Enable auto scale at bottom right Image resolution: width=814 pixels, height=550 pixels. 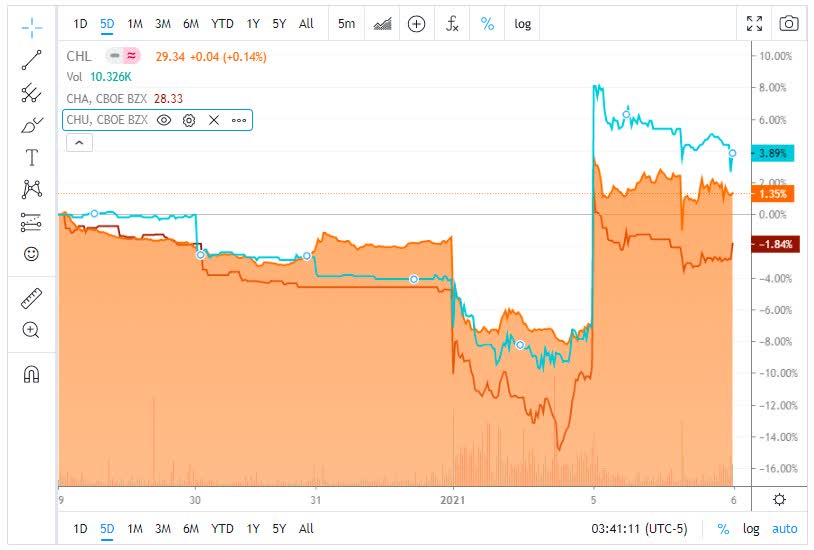point(784,529)
